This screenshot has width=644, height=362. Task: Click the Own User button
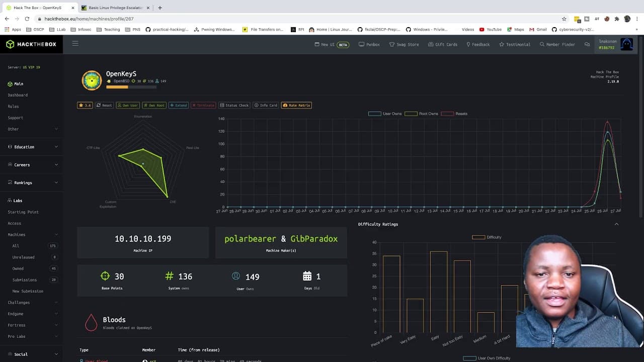click(128, 105)
